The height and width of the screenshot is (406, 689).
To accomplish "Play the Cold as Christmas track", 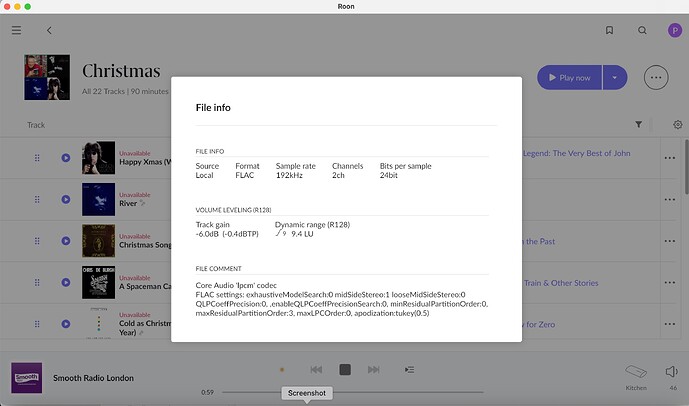I will [x=66, y=324].
